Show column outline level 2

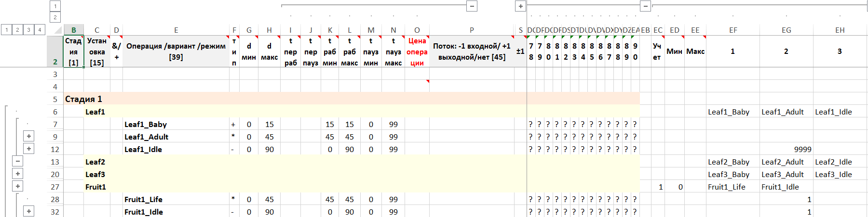tap(55, 17)
